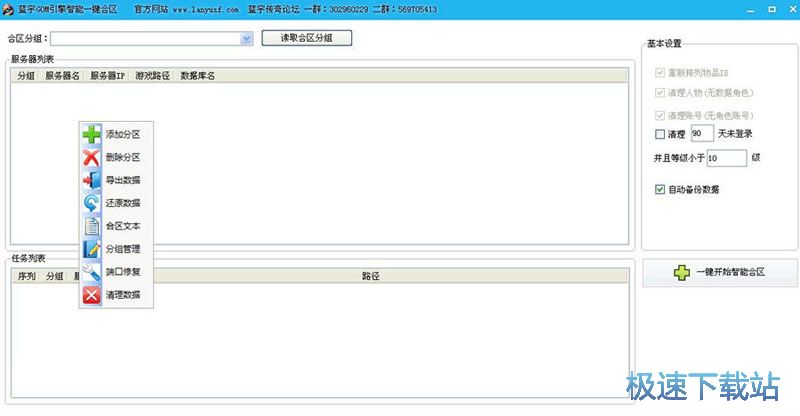Viewport: 800px width, 416px height.
Task: Click the 端口修复 wrench icon
Action: point(91,272)
